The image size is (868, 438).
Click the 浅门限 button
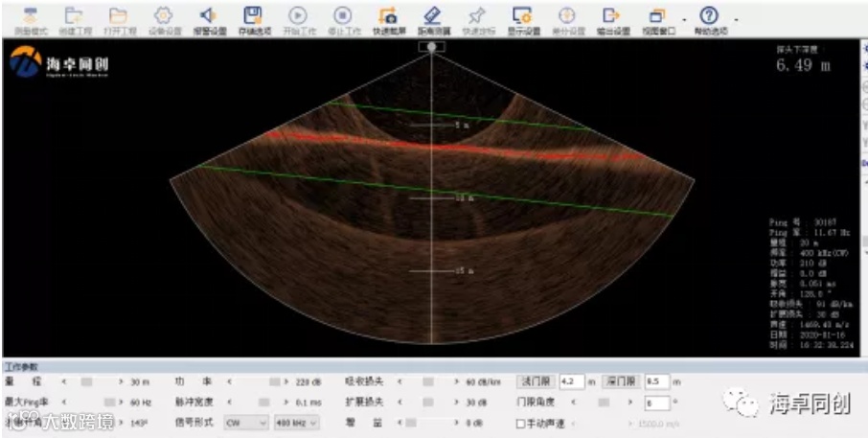536,381
